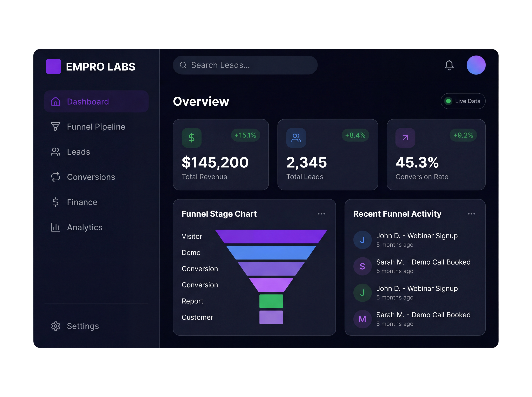Click the Leads people icon

click(x=56, y=152)
